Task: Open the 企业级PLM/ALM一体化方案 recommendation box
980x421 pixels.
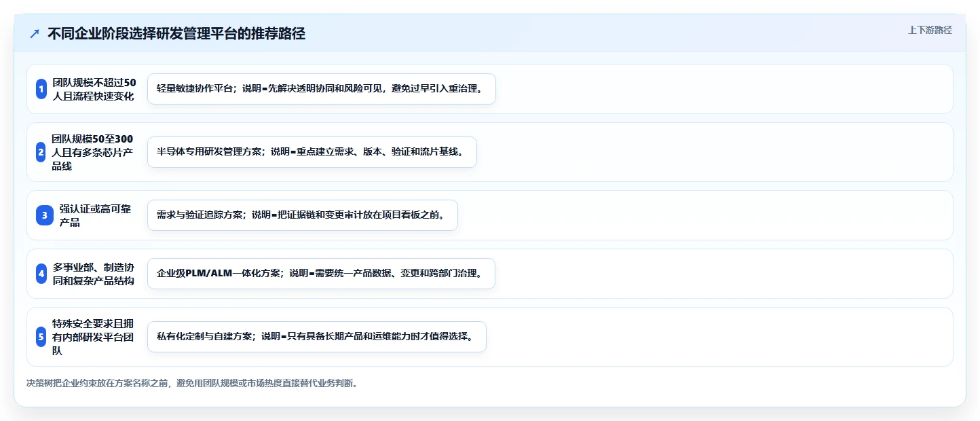Action: point(321,274)
